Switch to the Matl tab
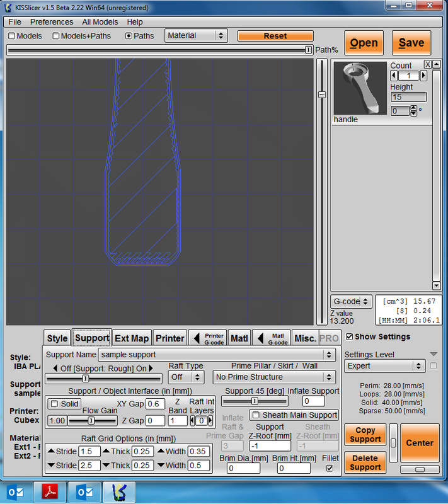448x504 pixels. pos(239,338)
